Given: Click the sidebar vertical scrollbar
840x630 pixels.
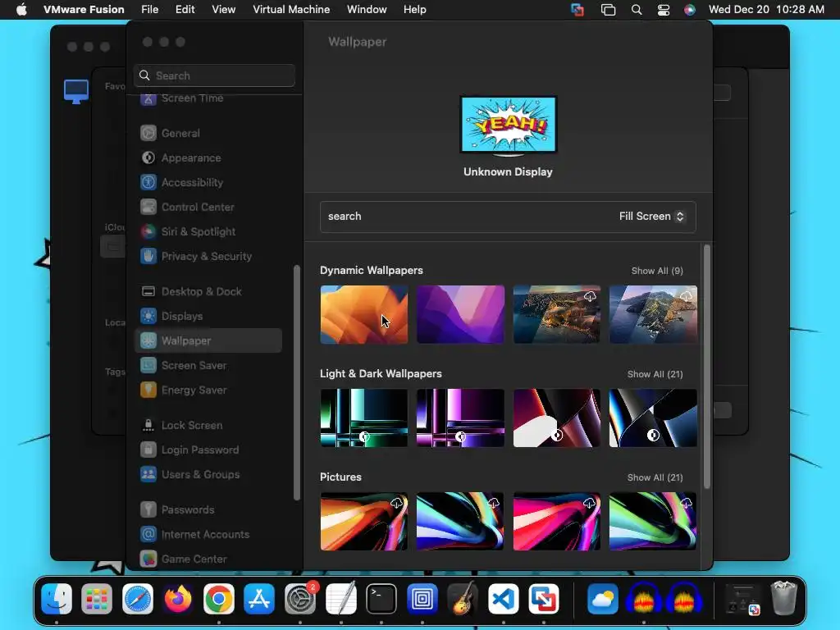Looking at the screenshot, I should pyautogui.click(x=297, y=382).
